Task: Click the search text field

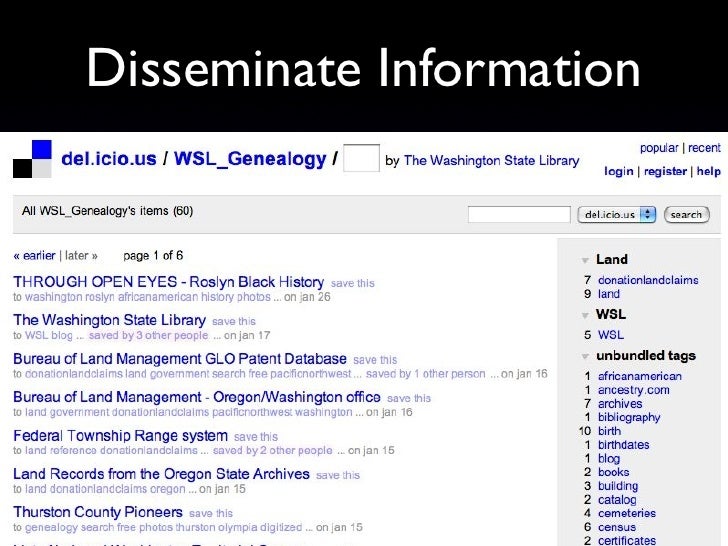Action: coord(519,214)
